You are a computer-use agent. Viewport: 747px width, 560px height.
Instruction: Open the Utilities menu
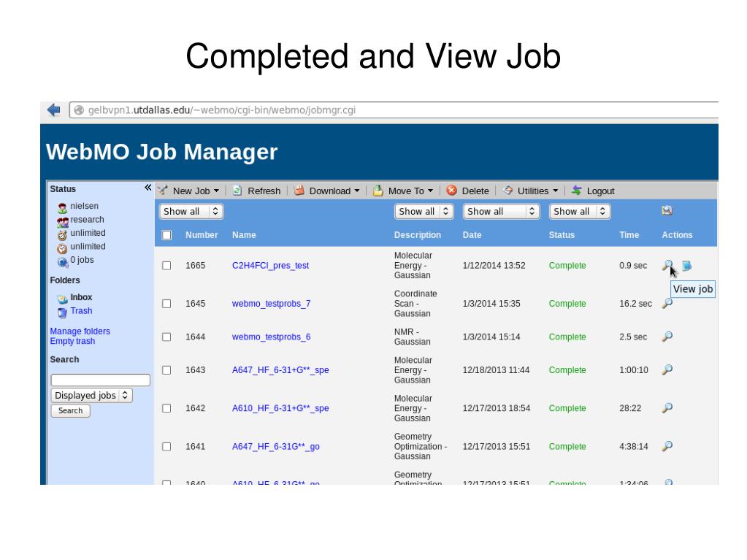(538, 191)
